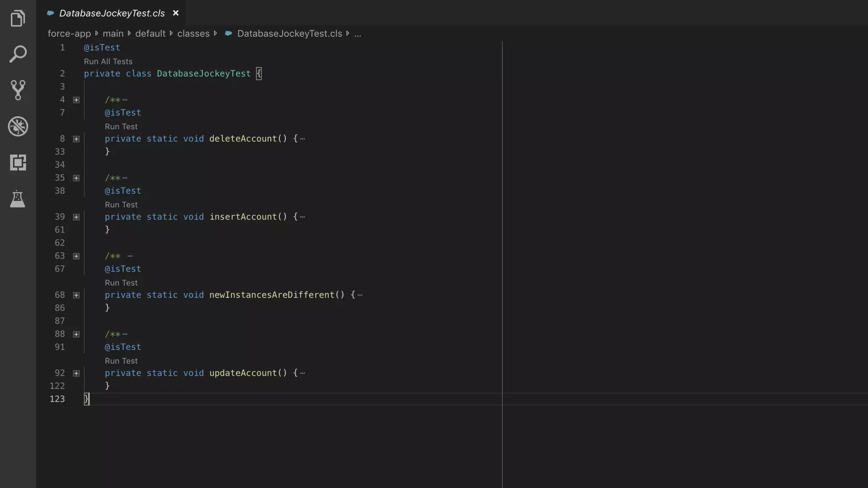Expand the deleteAccount method fold
868x488 pixels.
tap(76, 139)
